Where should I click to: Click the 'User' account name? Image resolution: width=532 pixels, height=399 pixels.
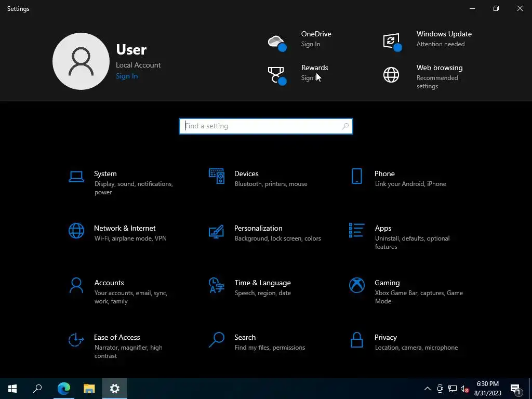131,50
